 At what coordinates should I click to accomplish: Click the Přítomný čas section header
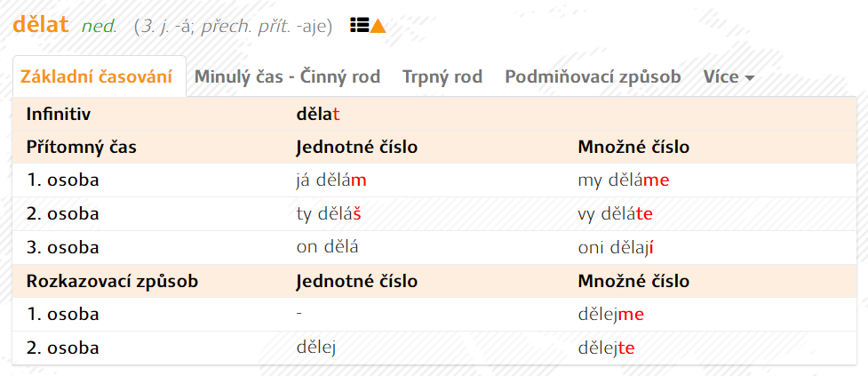[82, 147]
